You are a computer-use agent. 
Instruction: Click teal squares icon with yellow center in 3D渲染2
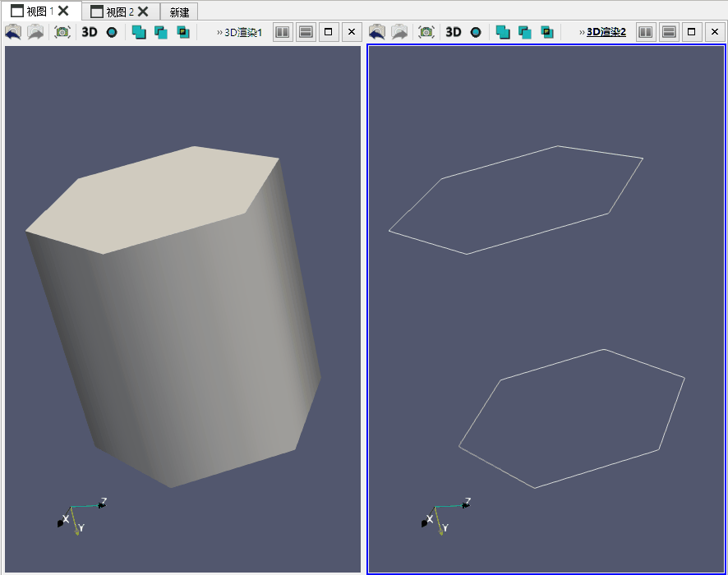coord(547,32)
